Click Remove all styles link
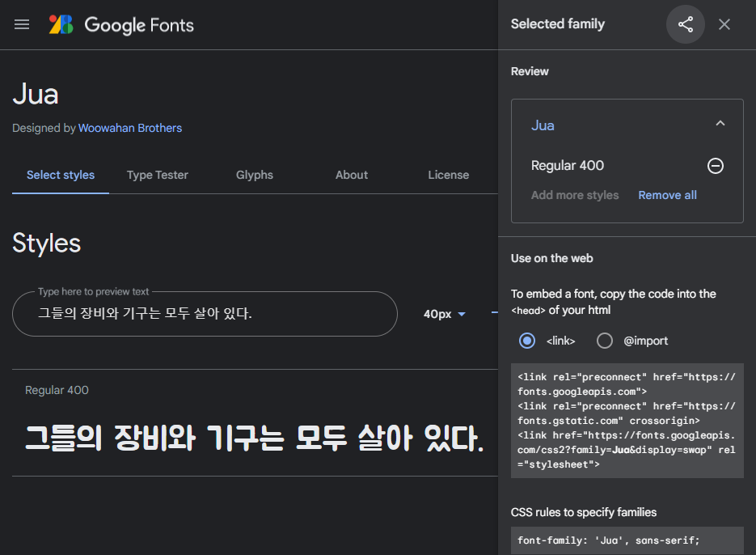756x555 pixels. tap(667, 195)
